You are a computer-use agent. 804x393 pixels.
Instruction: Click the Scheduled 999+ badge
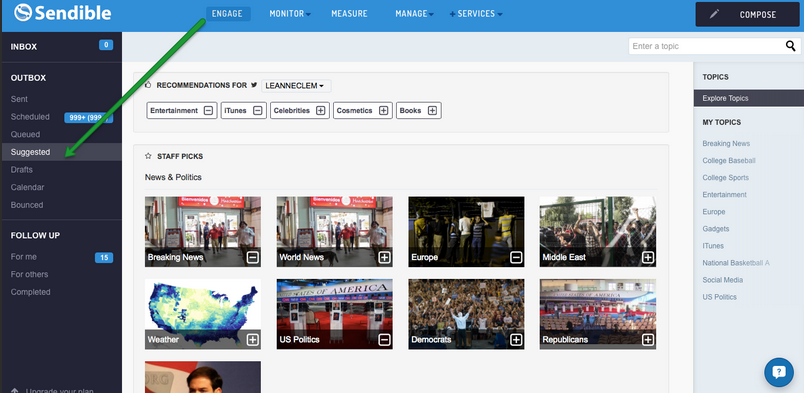tap(88, 117)
